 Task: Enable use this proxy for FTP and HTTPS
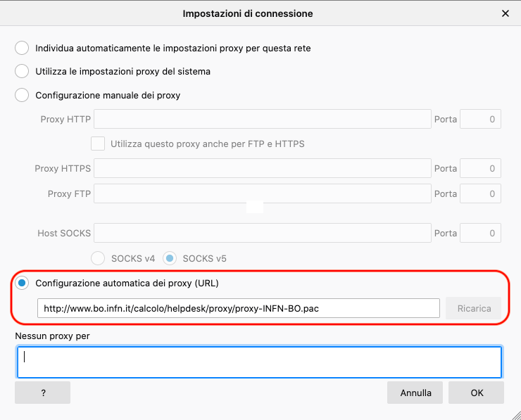point(98,144)
